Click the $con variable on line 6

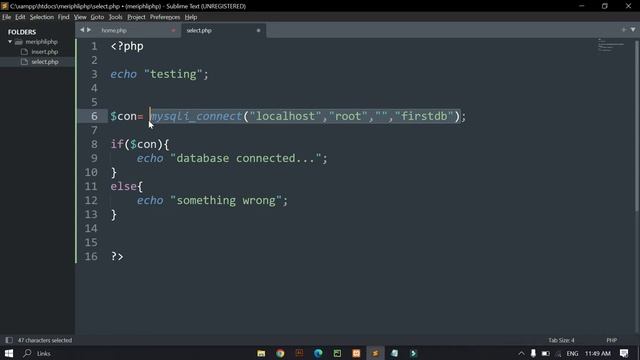coord(124,116)
